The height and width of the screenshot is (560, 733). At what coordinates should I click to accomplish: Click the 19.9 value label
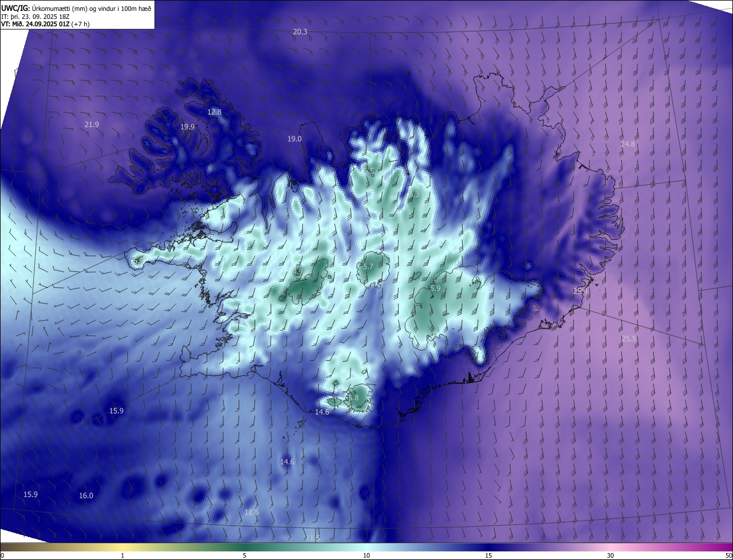pyautogui.click(x=187, y=127)
